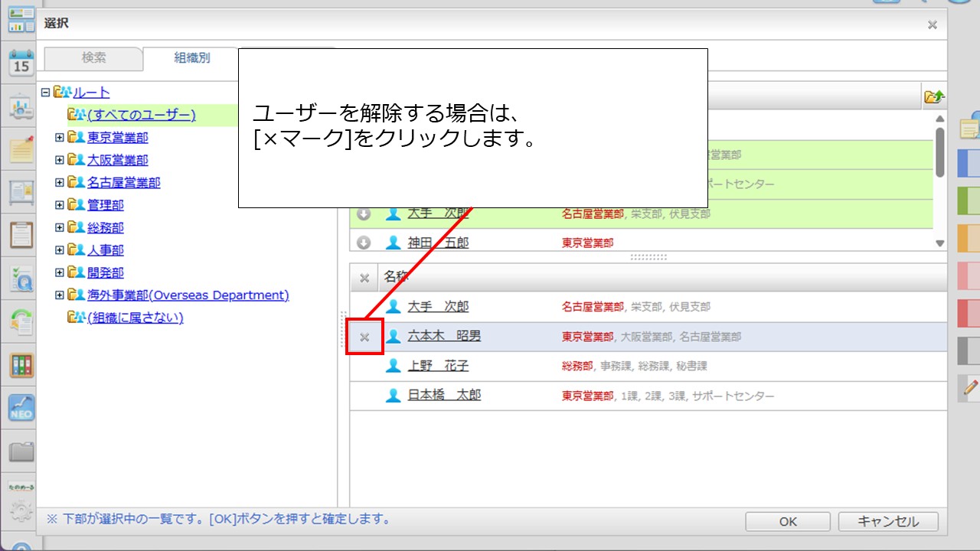Click 六本木 昭男 in the selected list
This screenshot has width=980, height=551.
pos(444,336)
